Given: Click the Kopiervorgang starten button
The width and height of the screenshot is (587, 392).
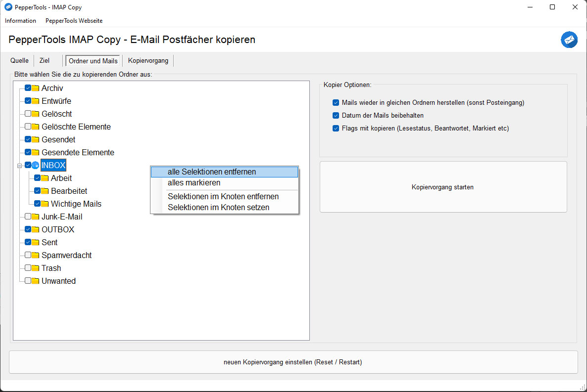Looking at the screenshot, I should click(443, 187).
